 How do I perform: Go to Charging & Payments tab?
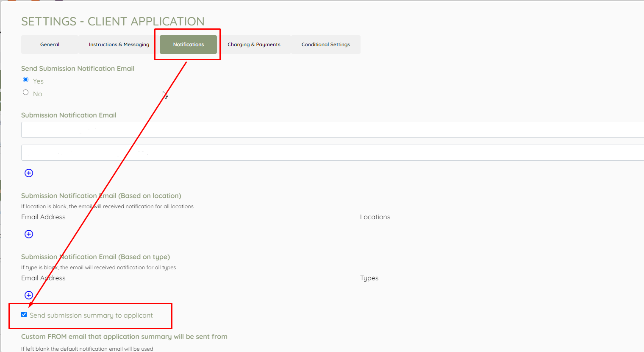pyautogui.click(x=254, y=45)
